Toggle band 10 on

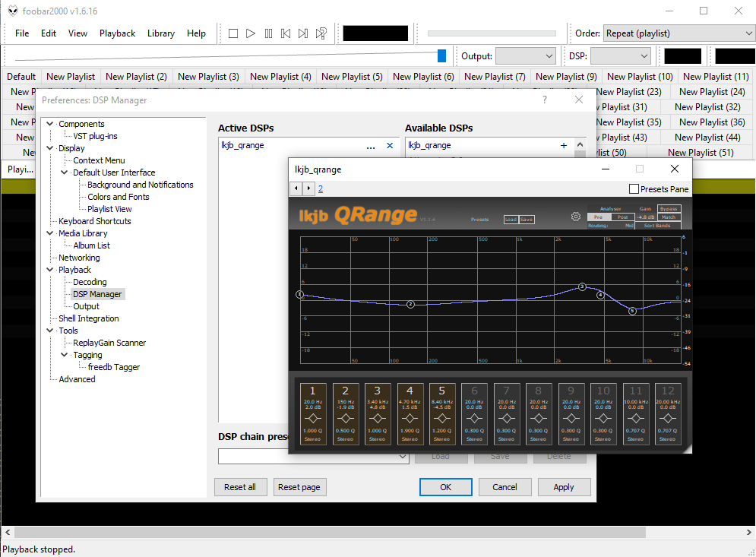(603, 391)
